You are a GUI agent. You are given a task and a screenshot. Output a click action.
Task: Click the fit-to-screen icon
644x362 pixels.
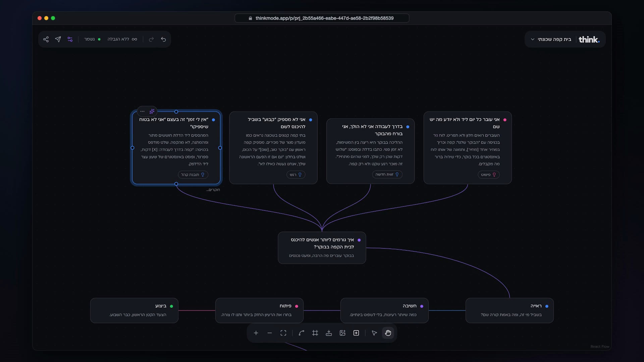(283, 333)
